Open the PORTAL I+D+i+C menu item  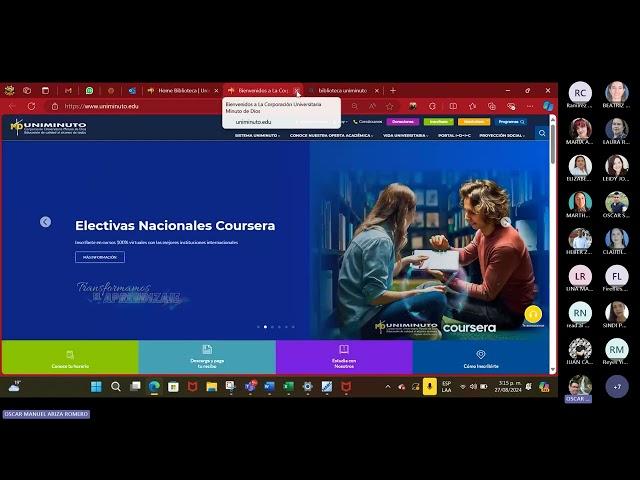(454, 136)
